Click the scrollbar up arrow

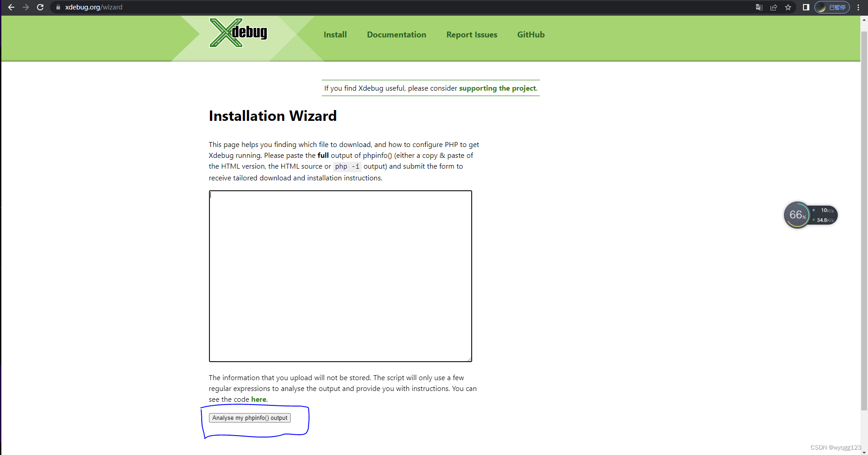pyautogui.click(x=864, y=19)
